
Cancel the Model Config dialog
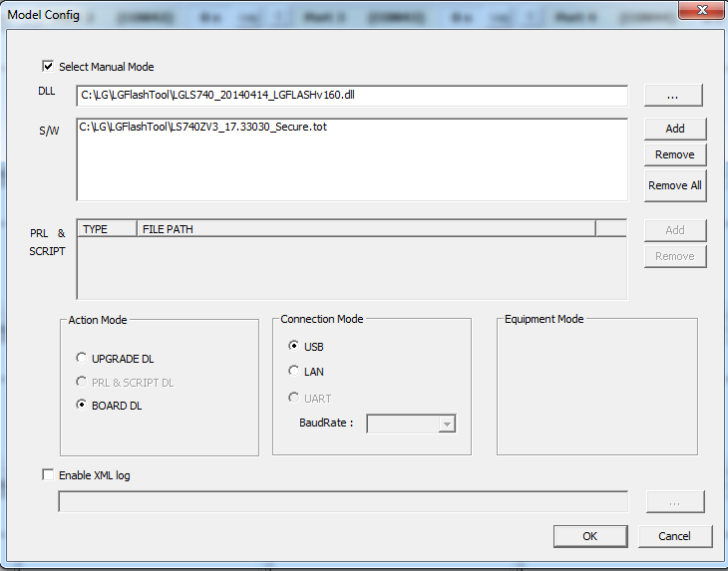pos(675,536)
